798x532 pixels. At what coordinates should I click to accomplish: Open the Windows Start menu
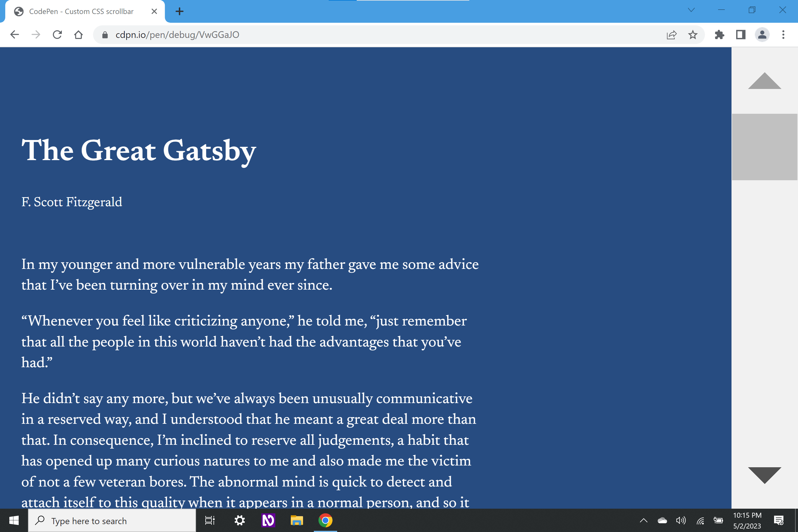(14, 520)
